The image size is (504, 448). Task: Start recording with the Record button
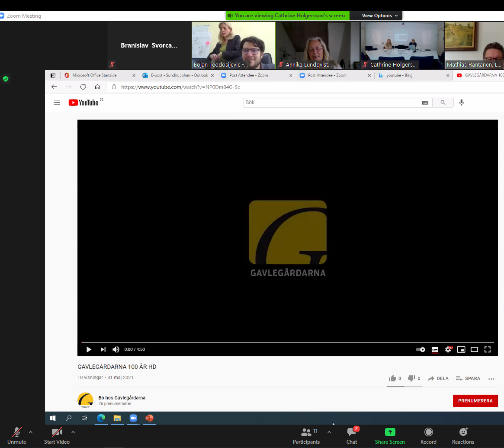(x=428, y=436)
